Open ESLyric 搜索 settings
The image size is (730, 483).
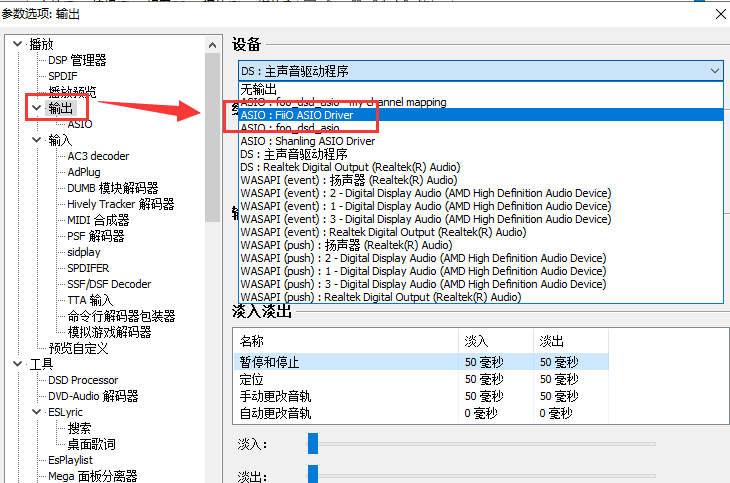79,428
